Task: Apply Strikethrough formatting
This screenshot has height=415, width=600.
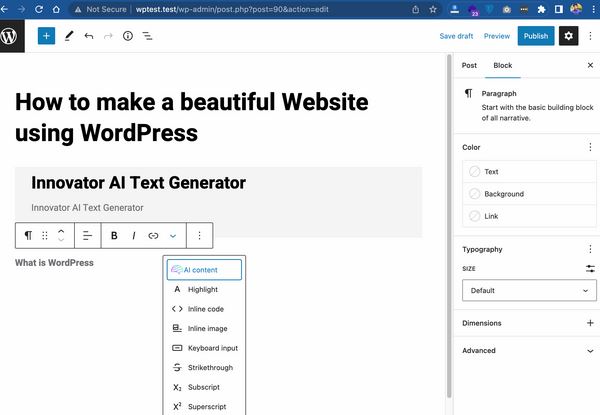Action: tap(204, 368)
